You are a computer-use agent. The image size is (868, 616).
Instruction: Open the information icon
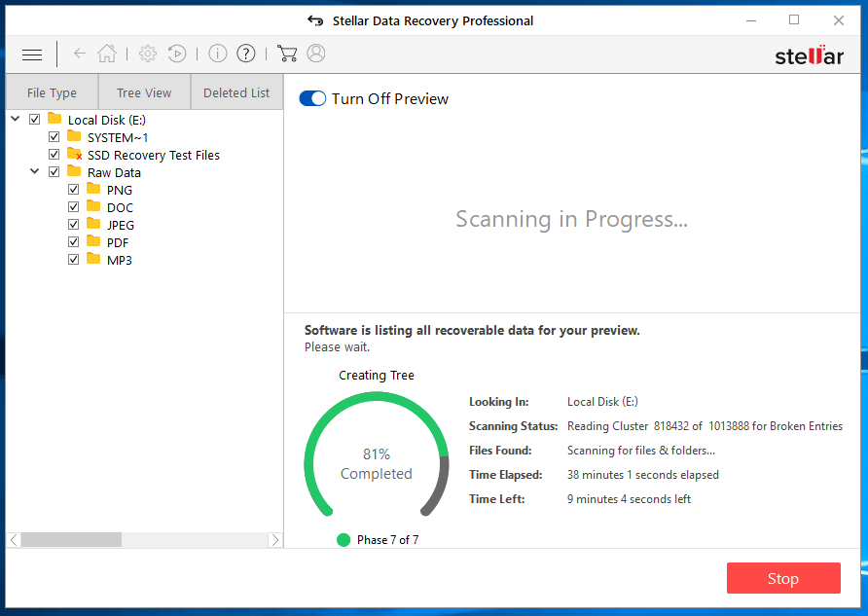click(x=218, y=54)
